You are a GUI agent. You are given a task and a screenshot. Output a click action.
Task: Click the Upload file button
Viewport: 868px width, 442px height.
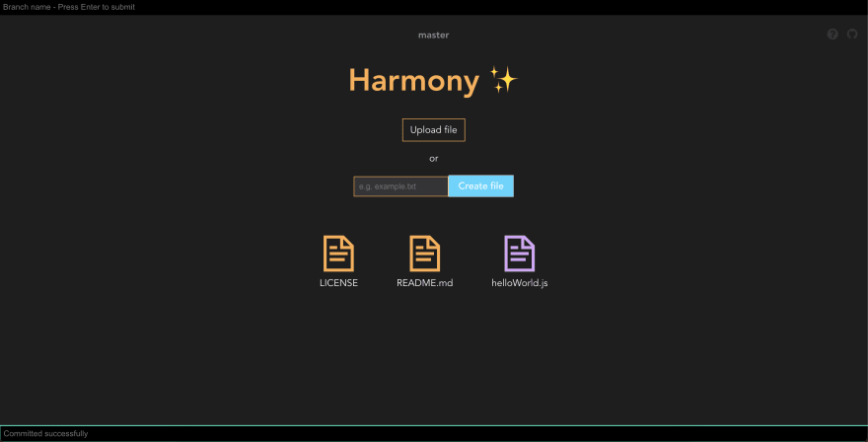(x=433, y=130)
